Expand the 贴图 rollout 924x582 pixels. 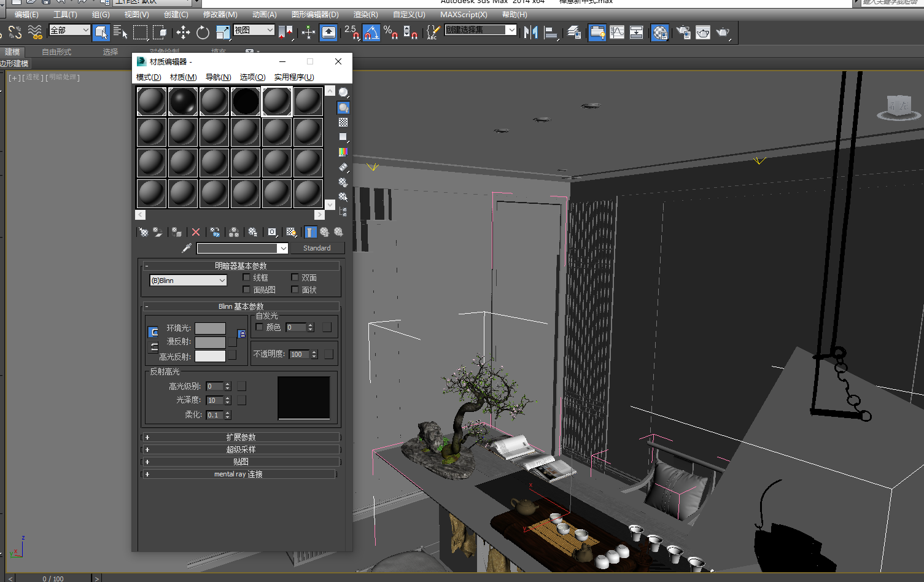tap(241, 462)
